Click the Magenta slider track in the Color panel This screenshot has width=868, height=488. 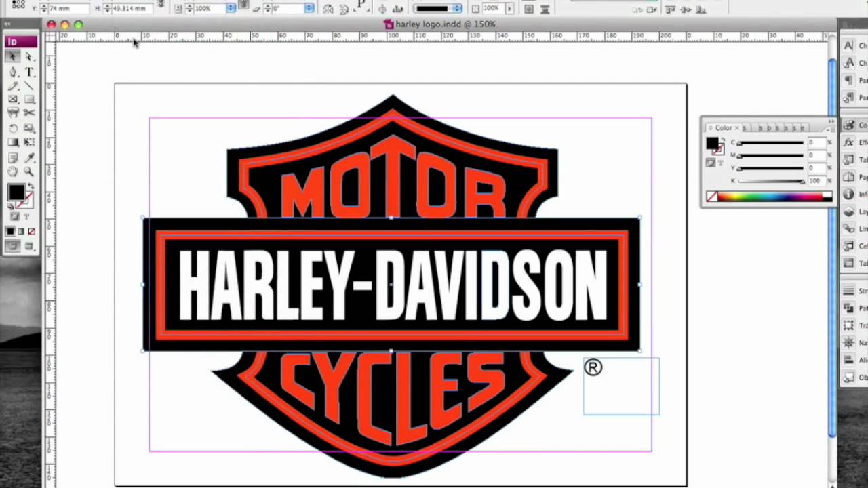click(x=770, y=156)
